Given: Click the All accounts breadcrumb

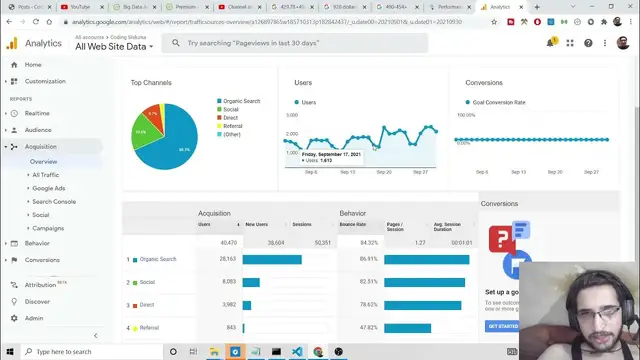Looking at the screenshot, I should [x=89, y=37].
